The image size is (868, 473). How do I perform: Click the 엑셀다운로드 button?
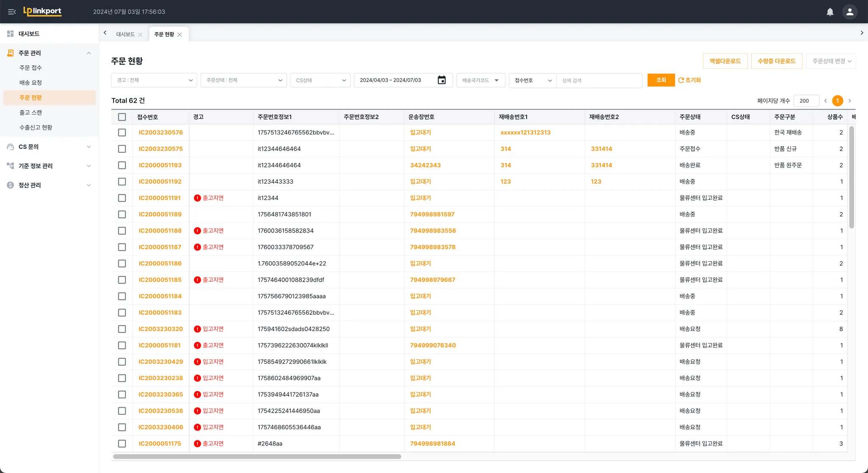725,61
